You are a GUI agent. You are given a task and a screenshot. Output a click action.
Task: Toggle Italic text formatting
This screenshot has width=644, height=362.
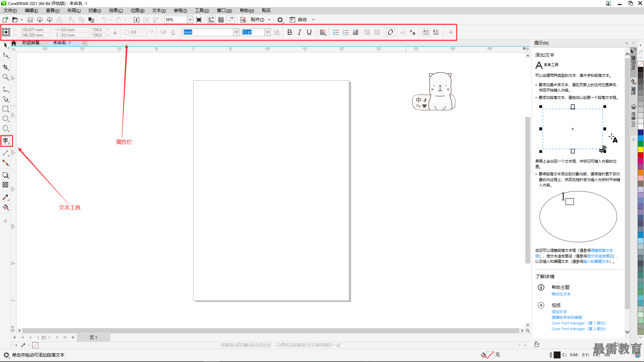point(299,32)
